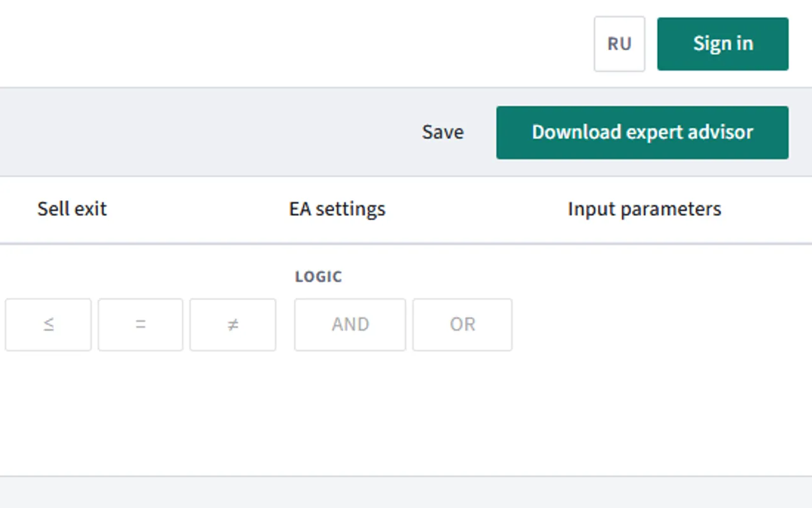Insert the equals operator
Viewport: 812px width, 508px height.
[140, 324]
